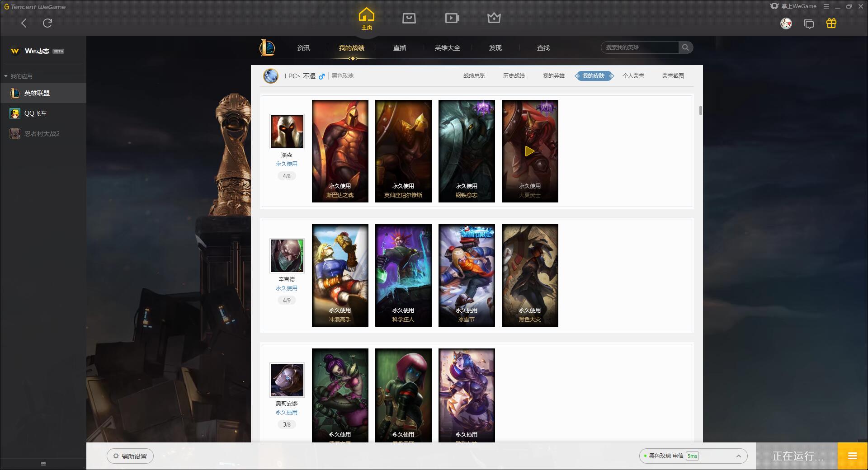Screen dimensions: 868x470
Task: Click the male gender icon beside 不湿
Action: click(321, 76)
